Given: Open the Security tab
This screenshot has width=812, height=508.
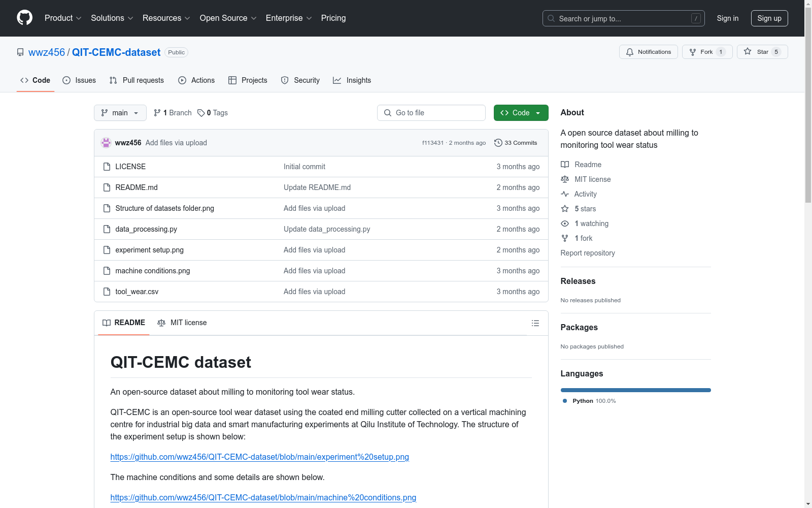Looking at the screenshot, I should 300,80.
